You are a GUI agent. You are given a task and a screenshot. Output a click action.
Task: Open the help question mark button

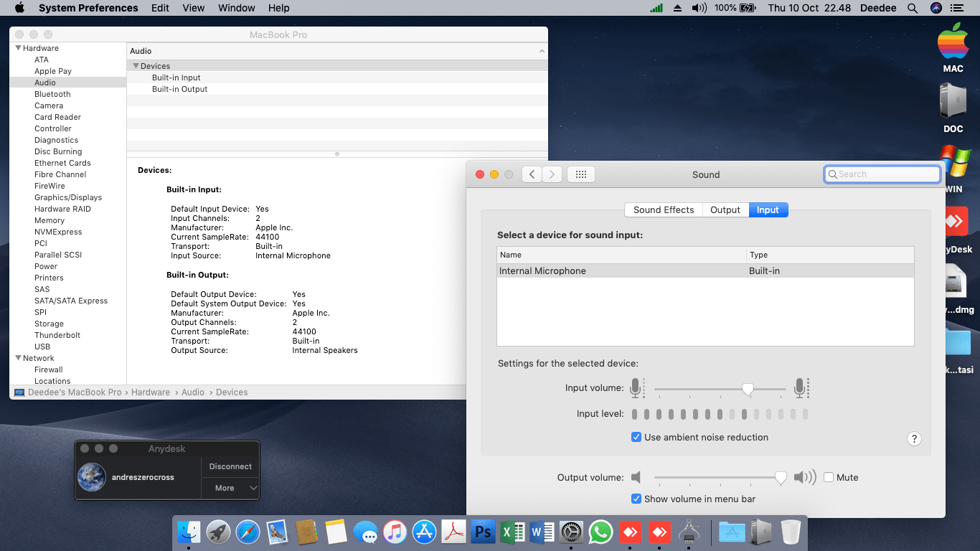coord(914,439)
